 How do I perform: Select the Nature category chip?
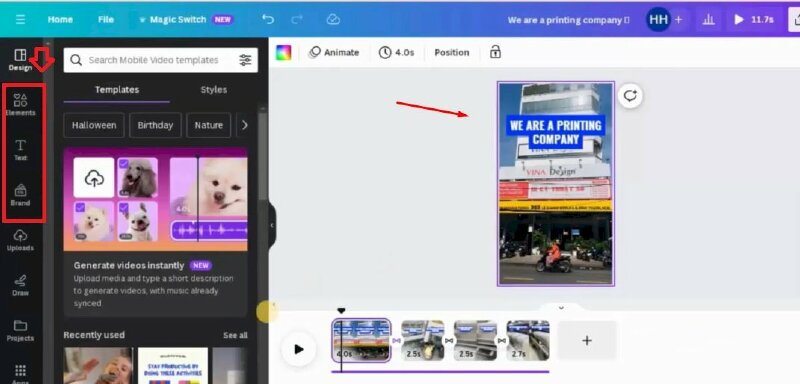[x=209, y=125]
